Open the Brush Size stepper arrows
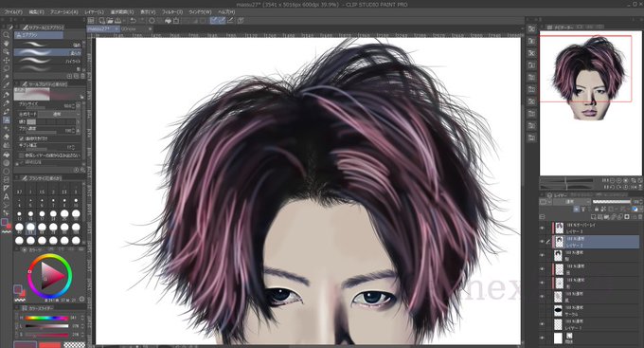Screen dimensions: 644x348 point(73,105)
